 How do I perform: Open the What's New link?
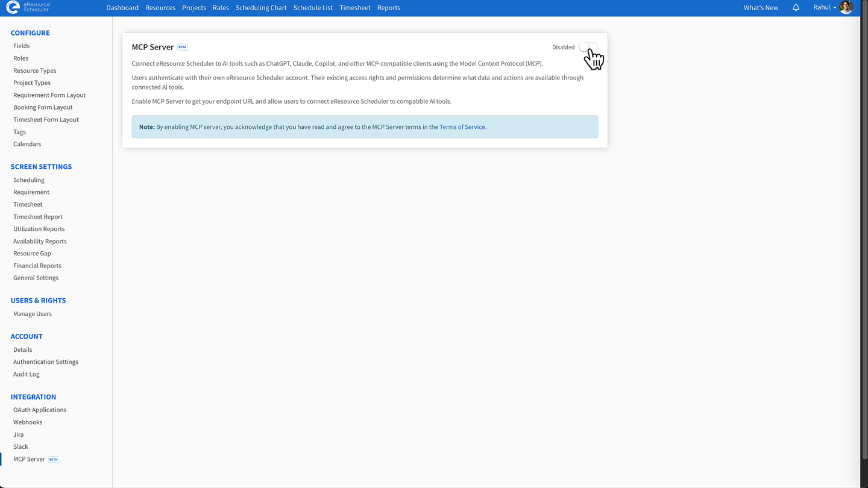coord(761,8)
